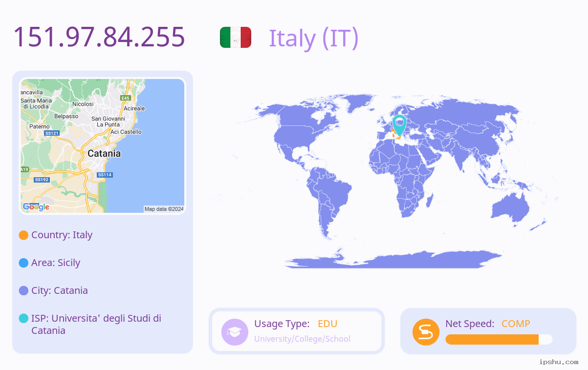The height and width of the screenshot is (370, 588).
Task: Click the graduation cap usage icon
Action: coord(235,332)
